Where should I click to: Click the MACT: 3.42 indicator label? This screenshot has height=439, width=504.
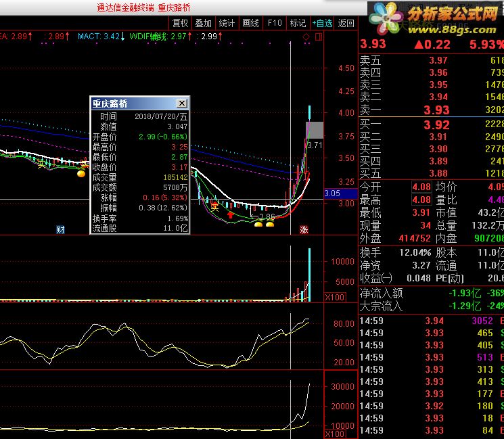101,37
